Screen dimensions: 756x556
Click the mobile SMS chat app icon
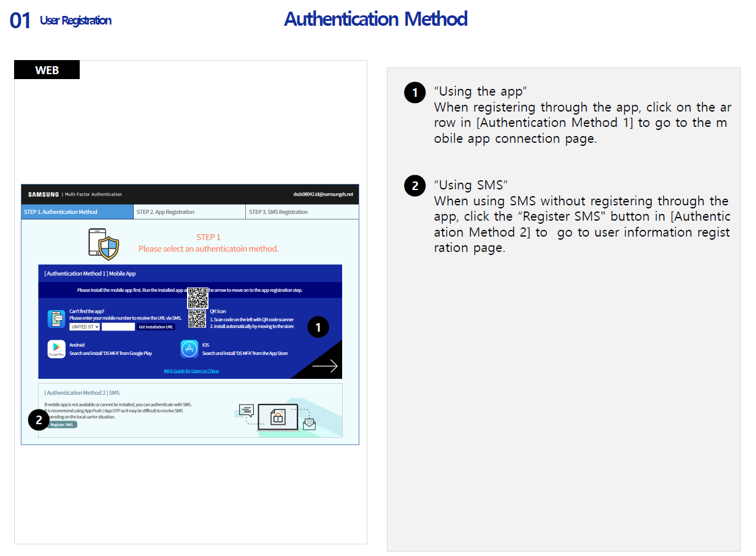56,319
